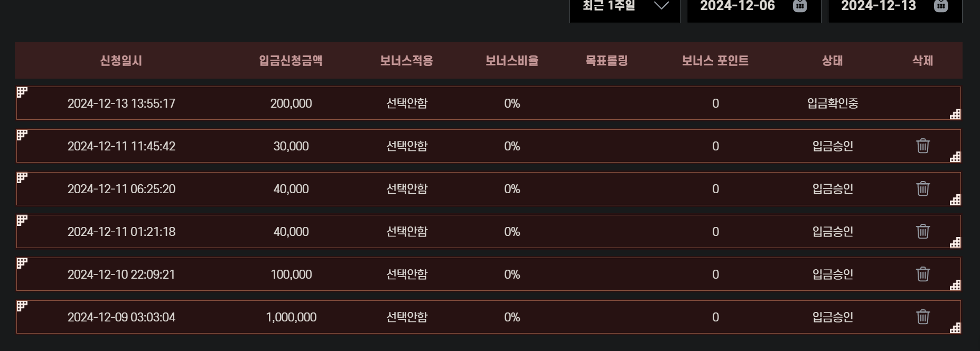Click the 입금신청금액 column header
This screenshot has width=980, height=351.
point(291,61)
